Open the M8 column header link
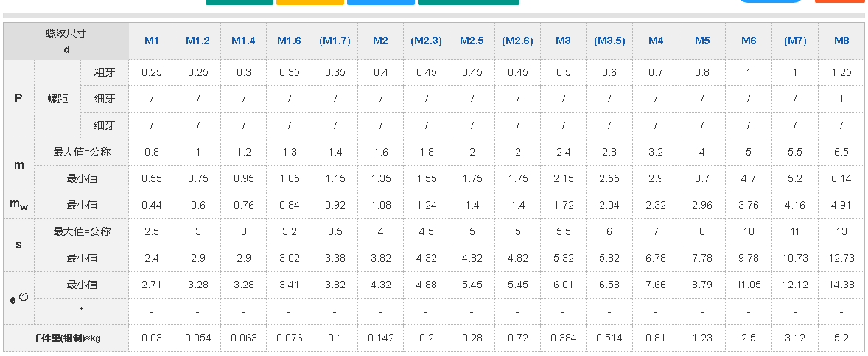 [x=841, y=41]
